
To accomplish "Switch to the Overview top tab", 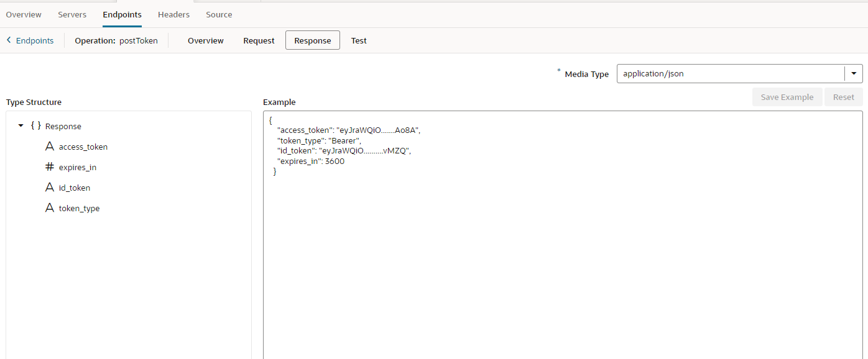I will tap(24, 14).
